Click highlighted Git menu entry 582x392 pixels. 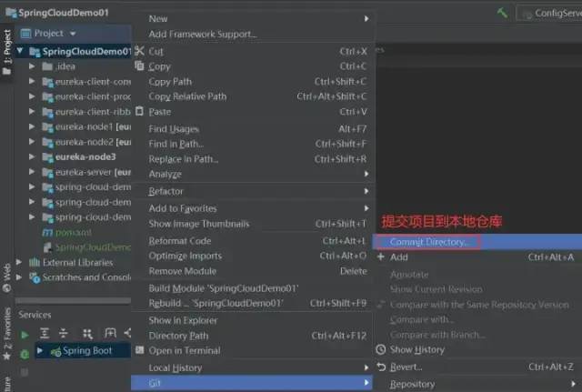click(x=252, y=383)
